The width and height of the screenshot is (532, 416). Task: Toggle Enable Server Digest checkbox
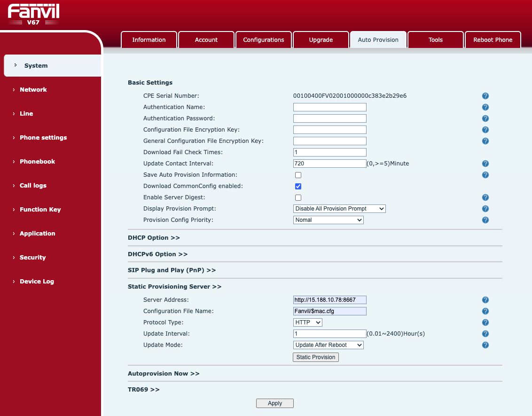298,197
